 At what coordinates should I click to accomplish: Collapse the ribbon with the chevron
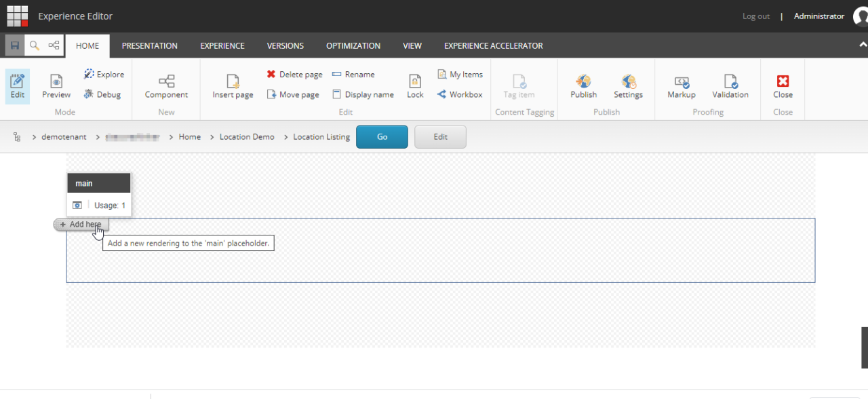coord(863,45)
